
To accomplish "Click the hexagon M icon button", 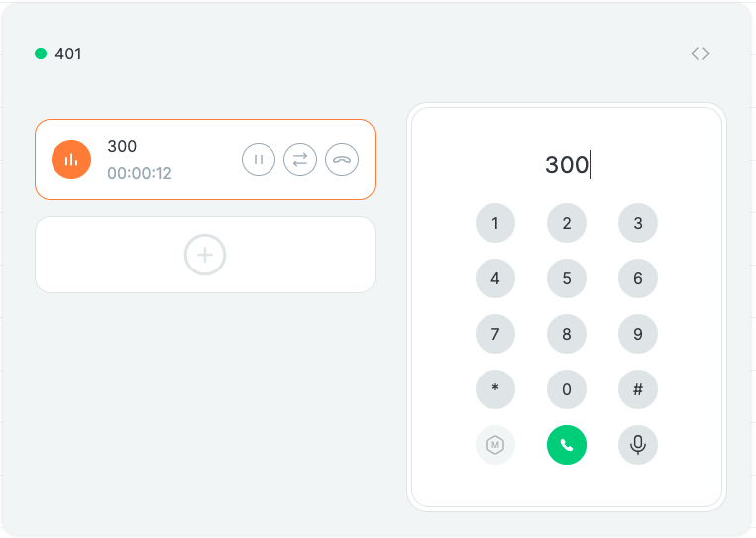I will click(x=495, y=445).
